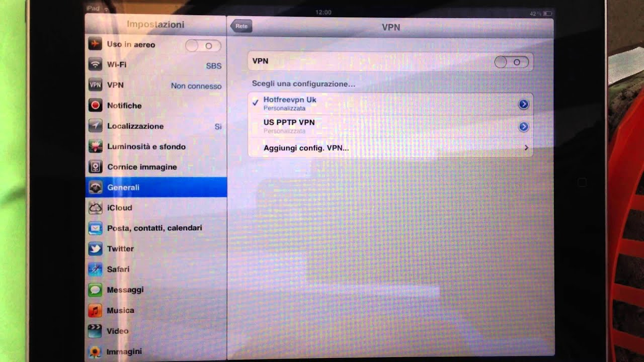644x362 pixels.
Task: Open Messaggi settings label
Action: pyautogui.click(x=125, y=290)
